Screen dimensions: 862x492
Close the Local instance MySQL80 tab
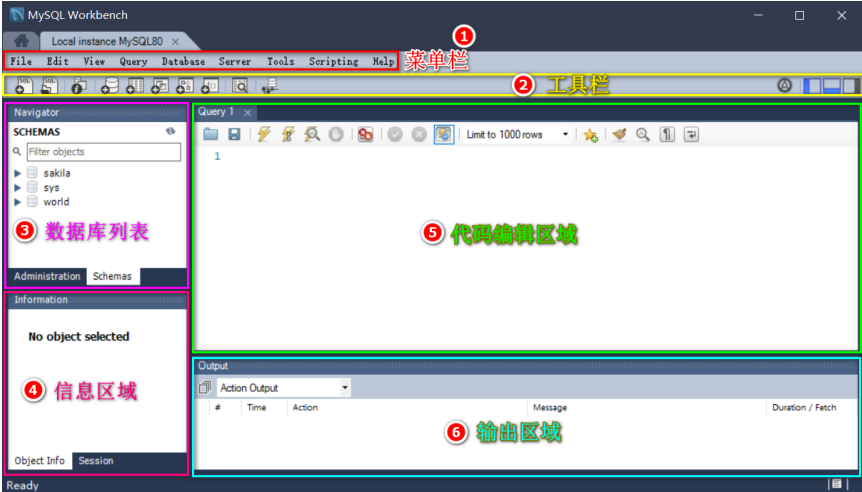pyautogui.click(x=175, y=41)
